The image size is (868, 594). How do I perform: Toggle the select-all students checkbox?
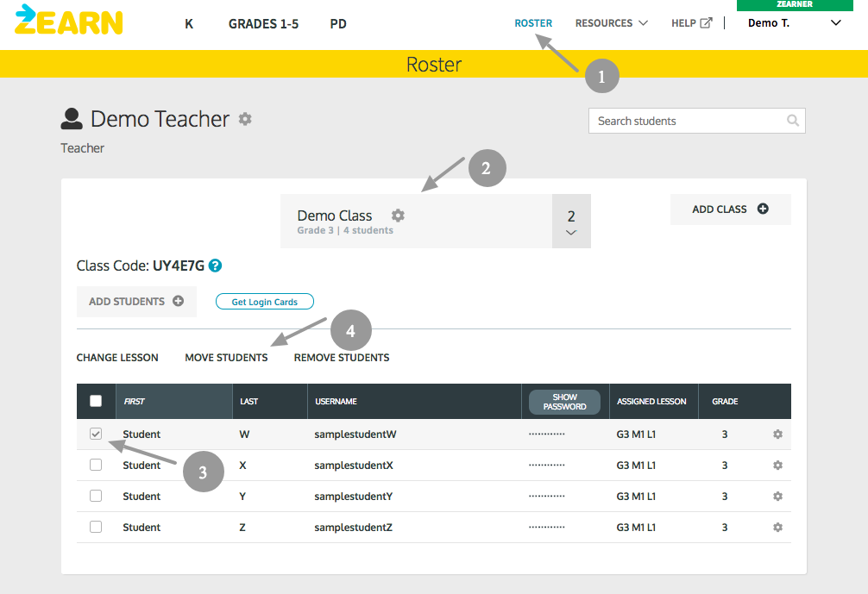pyautogui.click(x=96, y=401)
